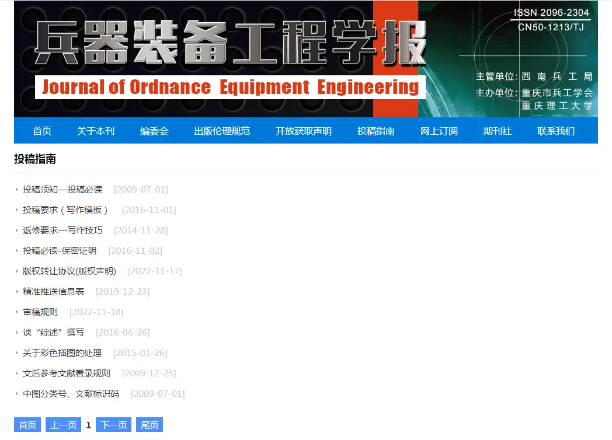Click the 下一页 next page button
The width and height of the screenshot is (612, 440).
coord(114,425)
